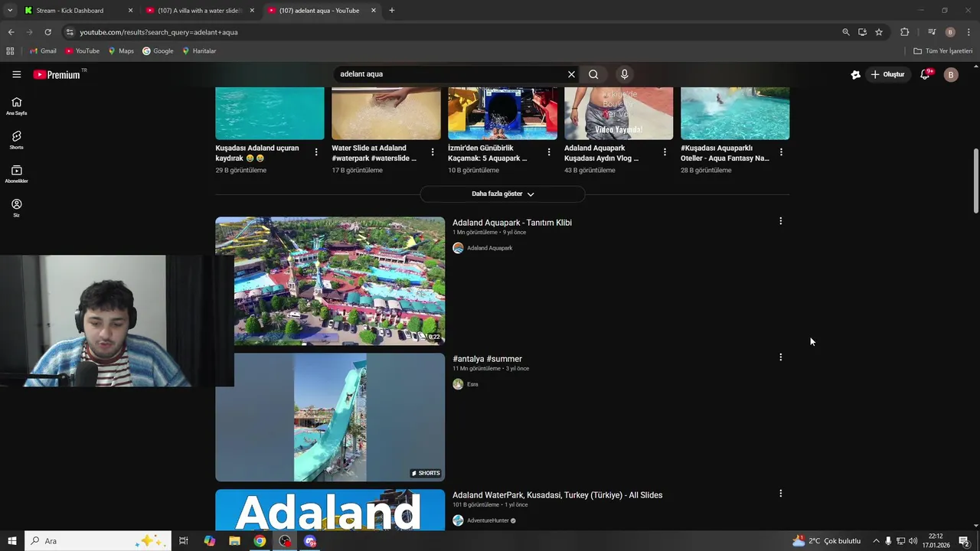Screen dimensions: 980x551
Task: Run search with the magnifier button
Action: coord(593,74)
